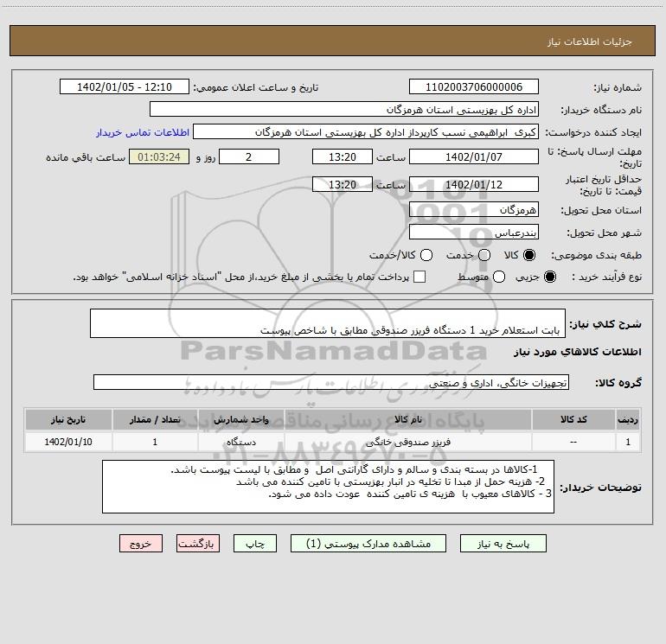Screen dimensions: 666x644
Task: Click the price validity time 13:20 field
Action: point(343,185)
